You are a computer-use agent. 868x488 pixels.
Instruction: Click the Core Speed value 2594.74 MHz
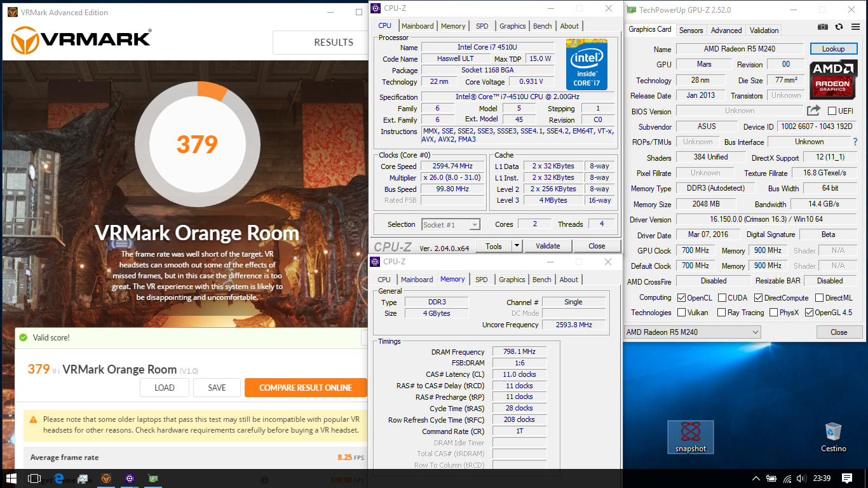point(452,166)
